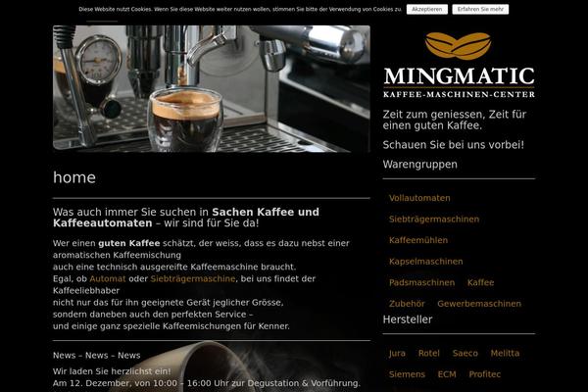Open the ECM manufacturer link
The width and height of the screenshot is (588, 392).
447,374
